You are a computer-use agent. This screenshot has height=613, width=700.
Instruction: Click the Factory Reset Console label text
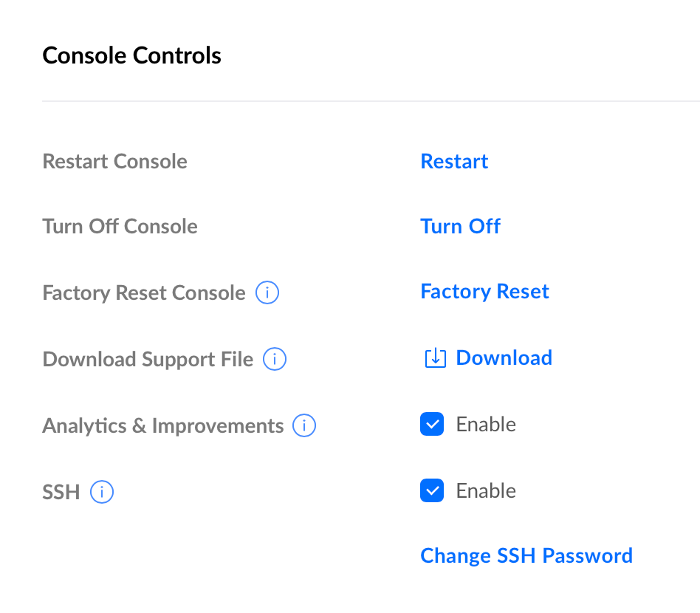[x=143, y=293]
